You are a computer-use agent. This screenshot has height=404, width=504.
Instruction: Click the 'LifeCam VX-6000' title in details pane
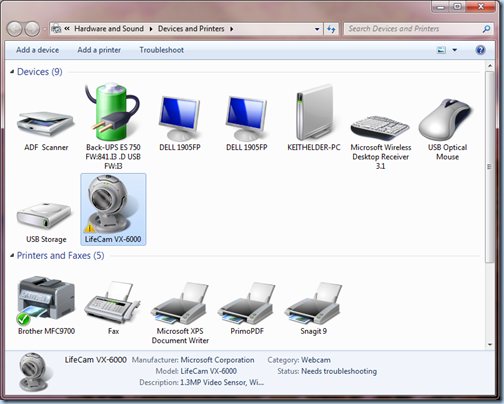pos(96,360)
